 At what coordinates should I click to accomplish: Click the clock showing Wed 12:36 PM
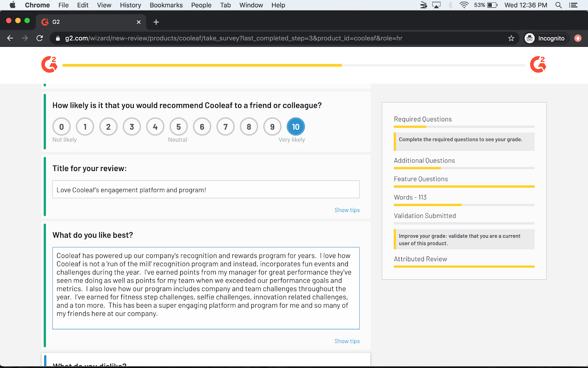(x=526, y=5)
